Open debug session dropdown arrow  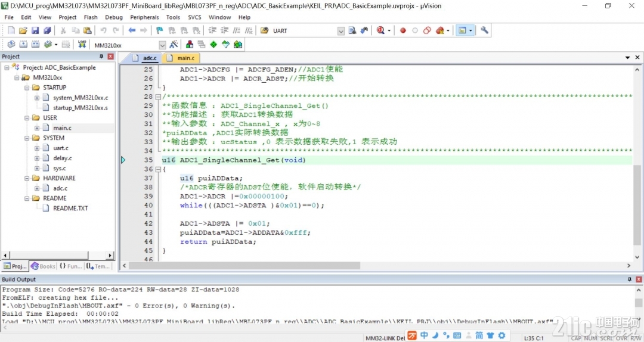pyautogui.click(x=389, y=30)
